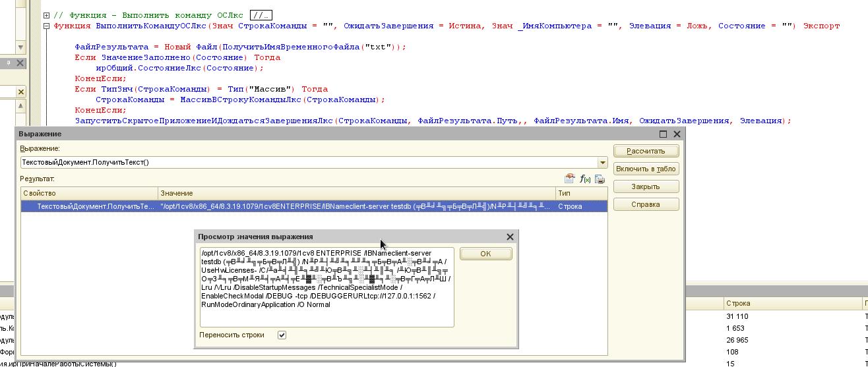
Task: Close the Просмотр значения выражения popup
Action: [510, 237]
